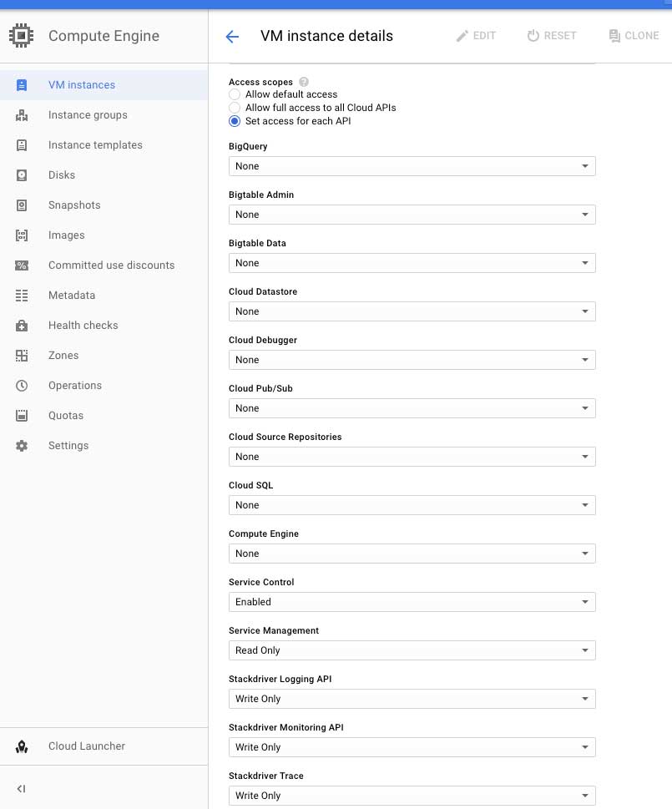
Task: Open help for Access scopes
Action: click(x=304, y=83)
